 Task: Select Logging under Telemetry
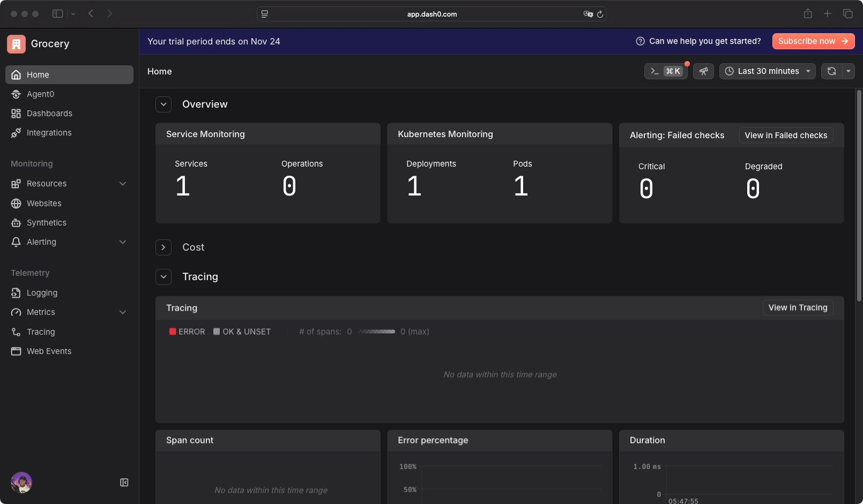tap(41, 292)
